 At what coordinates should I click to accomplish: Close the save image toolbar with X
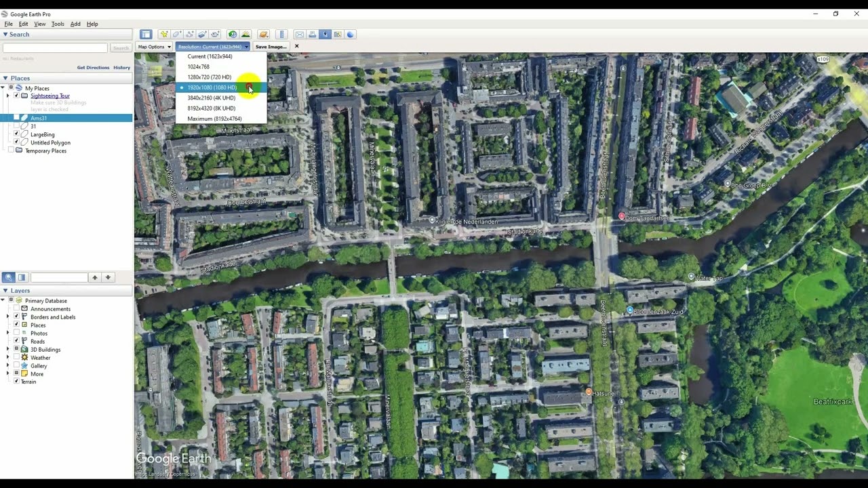tap(296, 46)
